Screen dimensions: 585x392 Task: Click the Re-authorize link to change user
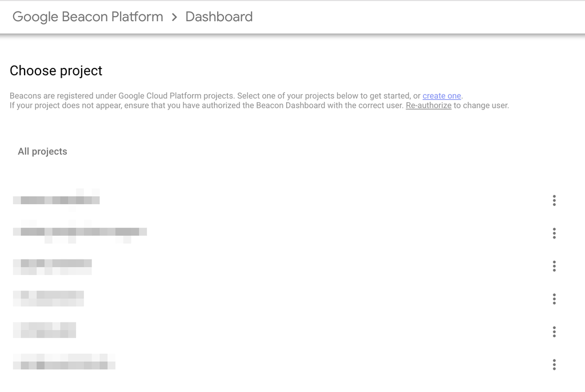pos(428,106)
